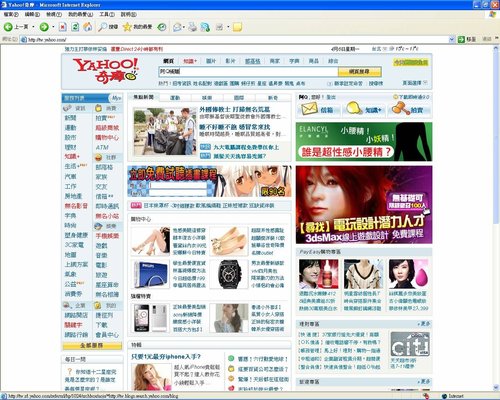Click the Citi logo image
500x400 pixels.
(x=410, y=344)
